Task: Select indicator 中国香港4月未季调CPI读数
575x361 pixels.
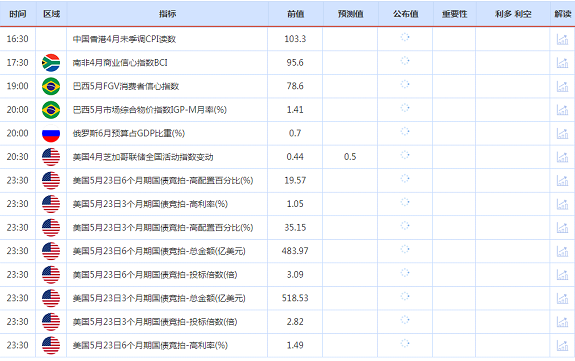Action: [x=124, y=39]
